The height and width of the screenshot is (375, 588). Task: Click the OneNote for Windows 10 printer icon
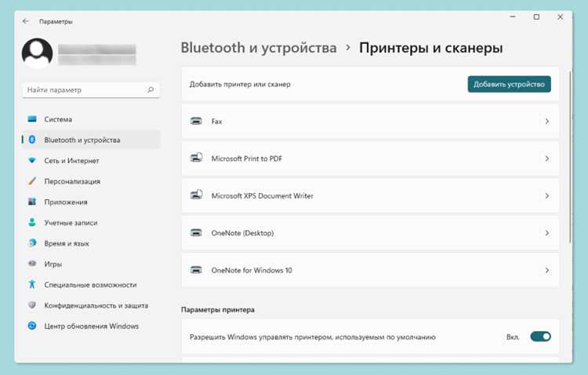[196, 270]
